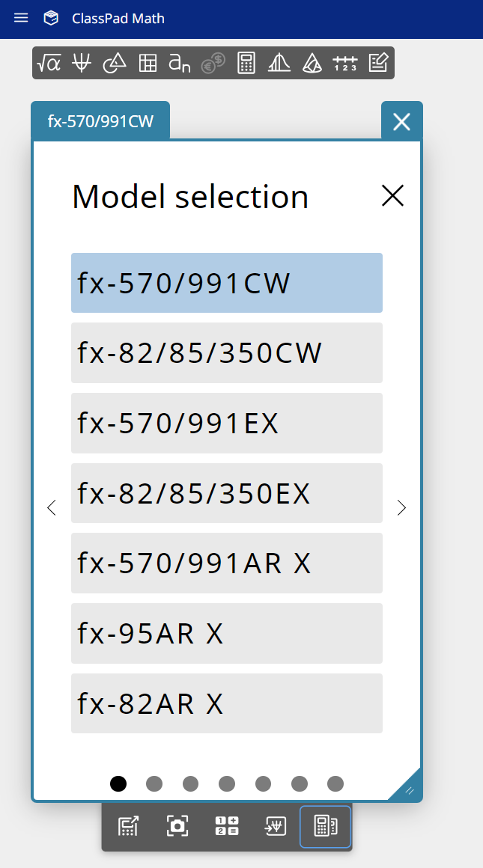
Task: Open the numeric keypad icon in bottom bar
Action: pos(225,826)
